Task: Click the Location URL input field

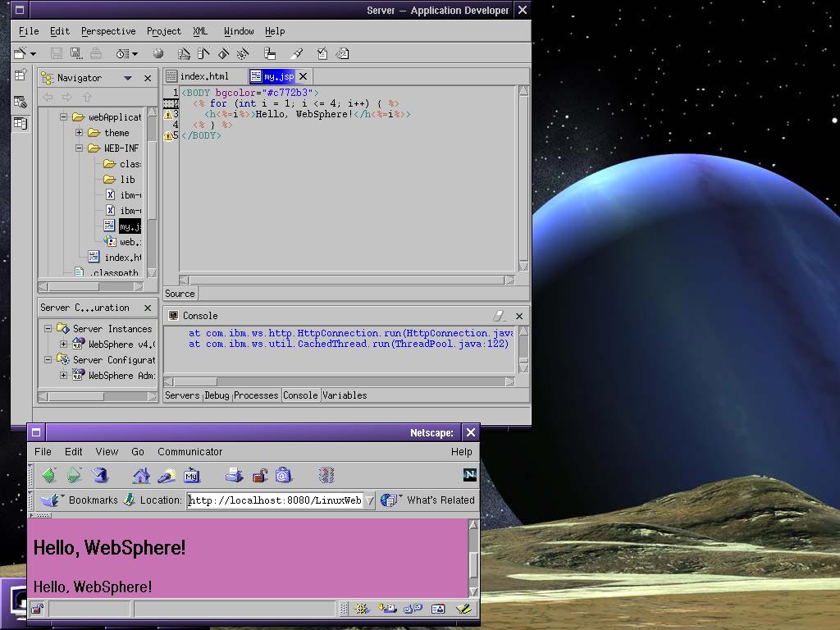Action: coord(276,500)
